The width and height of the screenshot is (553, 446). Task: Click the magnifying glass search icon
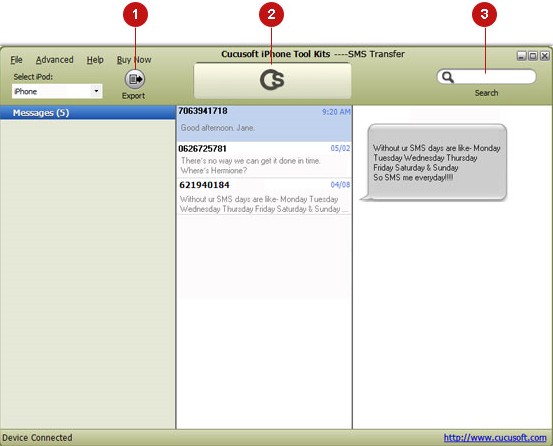pos(448,77)
